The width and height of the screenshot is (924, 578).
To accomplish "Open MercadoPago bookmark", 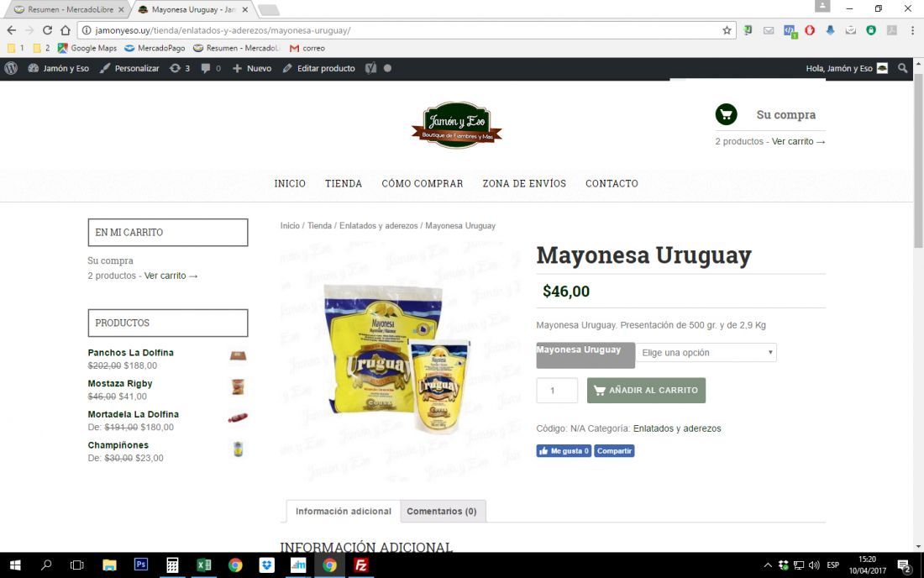I will (x=155, y=49).
